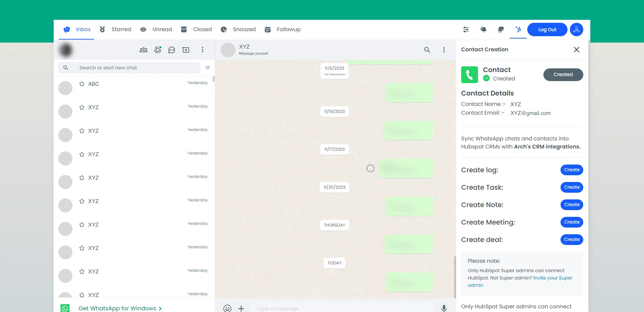This screenshot has width=644, height=312.
Task: Open the Status updates icon
Action: 158,50
